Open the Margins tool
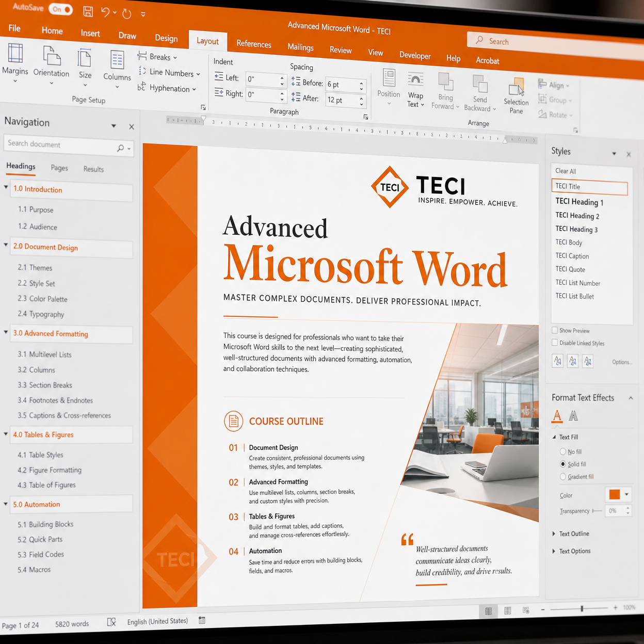644x644 pixels. point(15,63)
